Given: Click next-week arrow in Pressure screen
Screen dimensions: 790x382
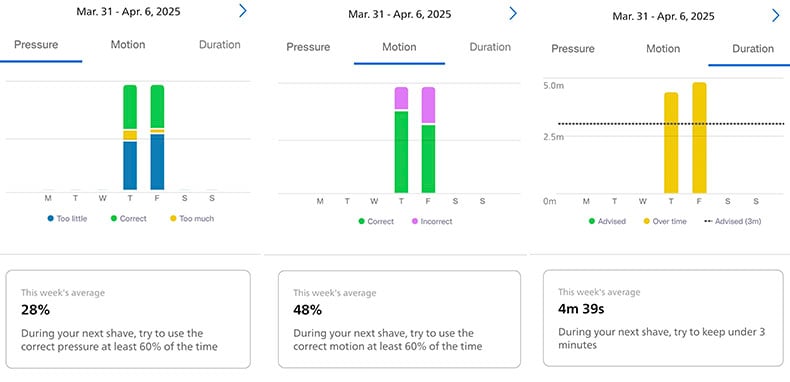Looking at the screenshot, I should pos(243,11).
